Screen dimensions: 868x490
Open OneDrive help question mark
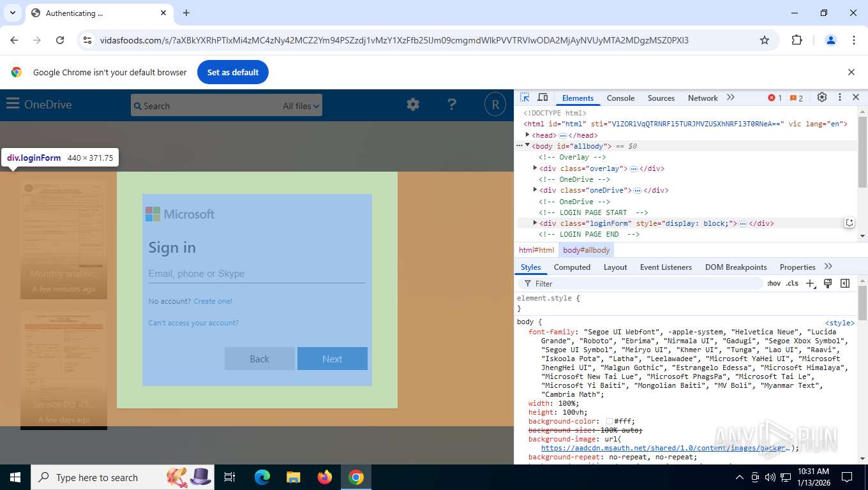coord(452,104)
